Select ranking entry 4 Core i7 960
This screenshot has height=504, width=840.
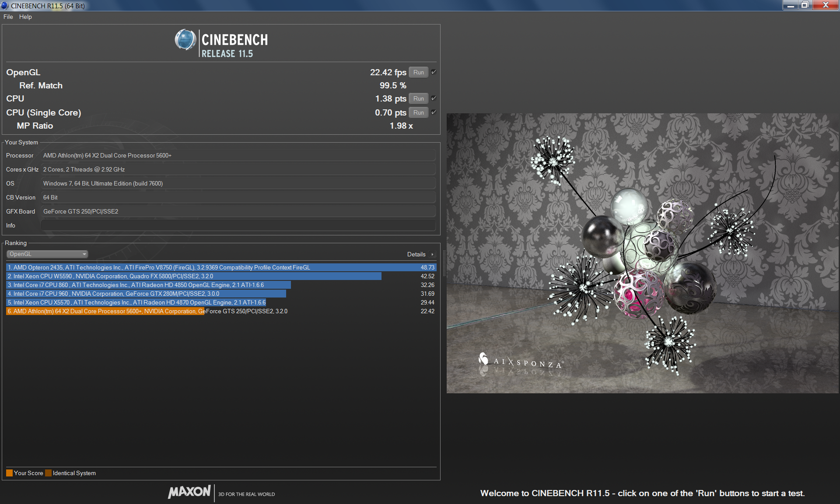point(221,294)
